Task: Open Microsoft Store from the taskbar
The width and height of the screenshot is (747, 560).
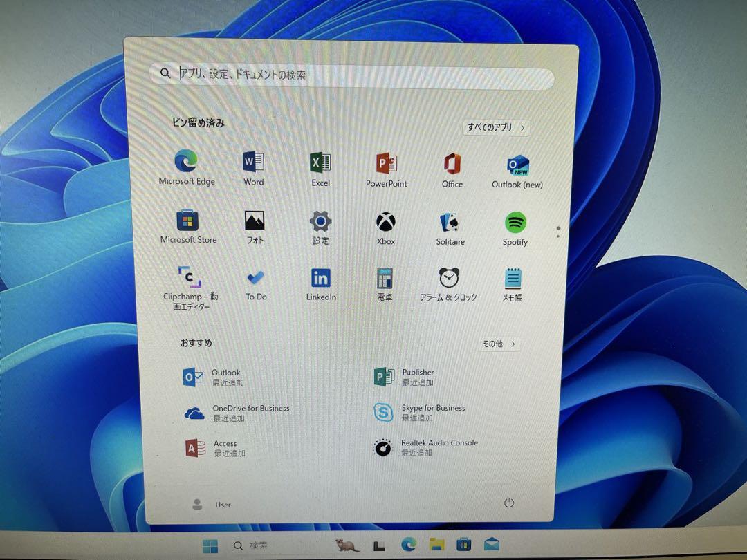Action: [x=464, y=544]
